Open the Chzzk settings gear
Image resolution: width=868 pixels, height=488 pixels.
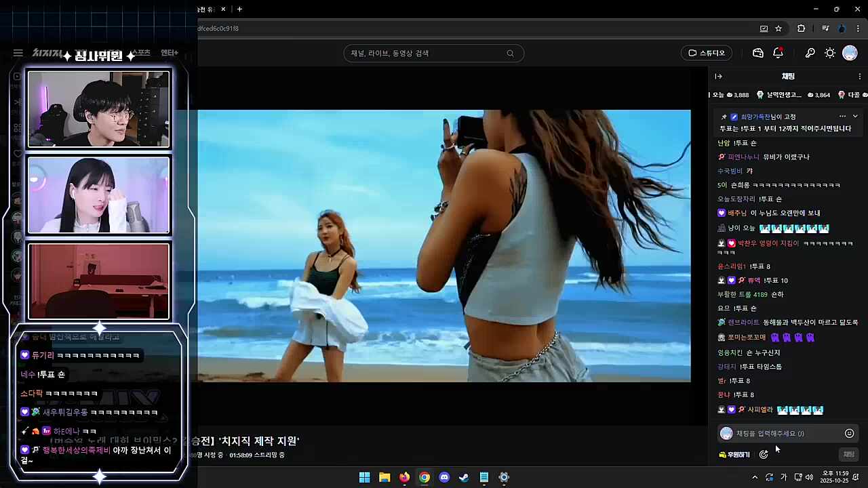[829, 52]
